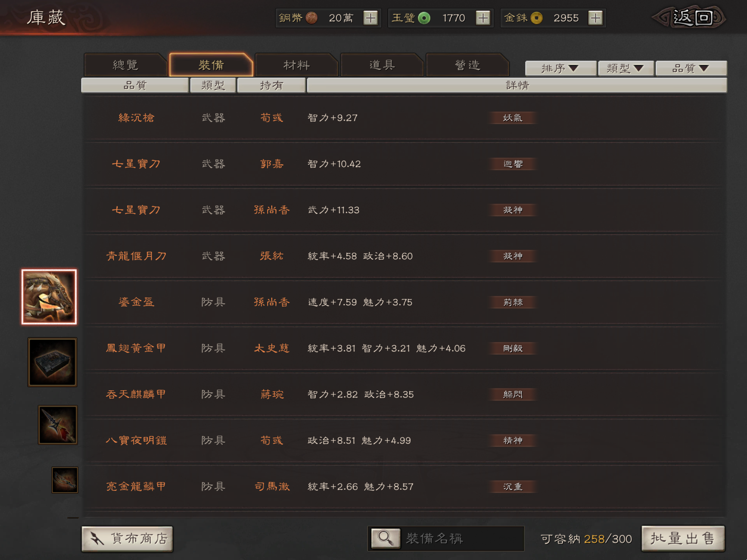Screen dimensions: 747x560
Task: Click the 批量出售 button
Action: tap(683, 538)
